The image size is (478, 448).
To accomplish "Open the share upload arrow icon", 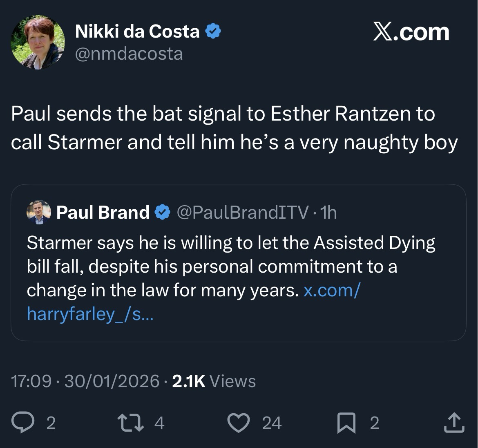I will pos(454,423).
